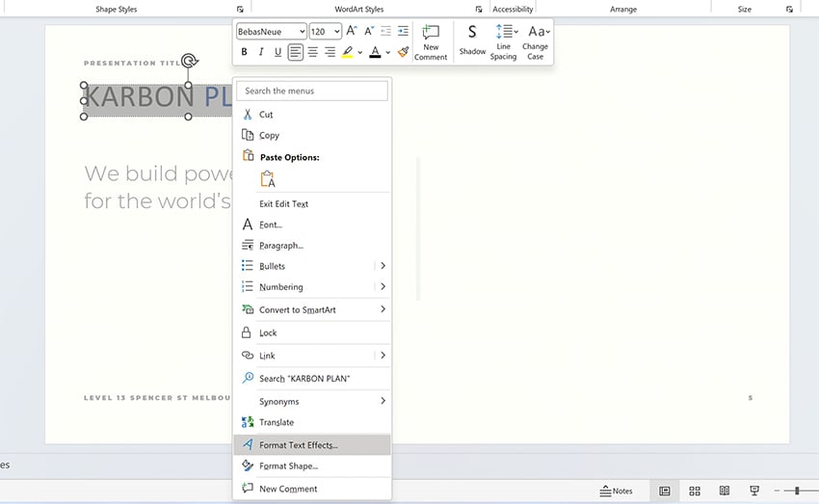Screen dimensions: 819x504
Task: Add a New Comment from mini toolbar
Action: 431,42
